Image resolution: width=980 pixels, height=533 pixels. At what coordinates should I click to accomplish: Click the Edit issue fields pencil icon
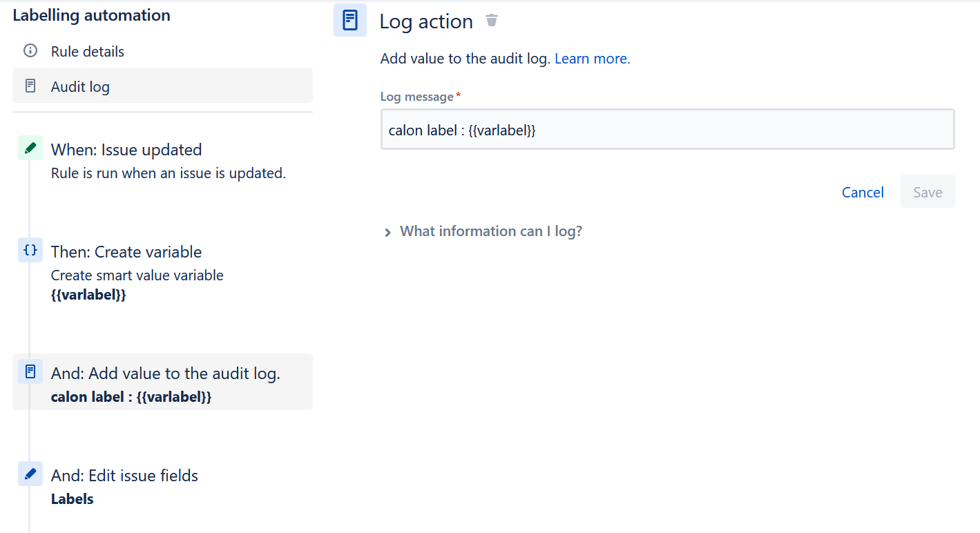[30, 474]
